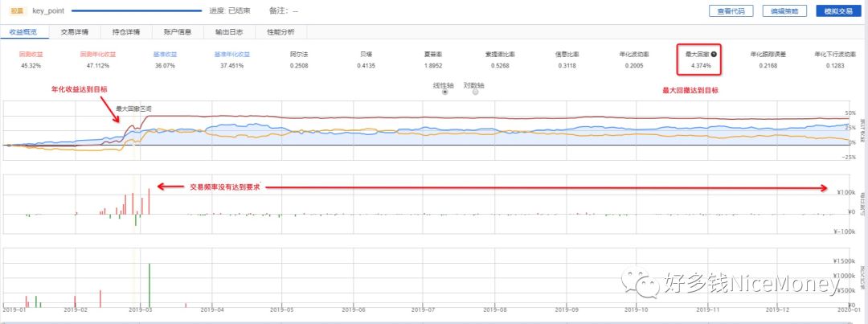868x324 pixels.
Task: Click the 2019-08 x-axis label
Action: pyautogui.click(x=495, y=311)
